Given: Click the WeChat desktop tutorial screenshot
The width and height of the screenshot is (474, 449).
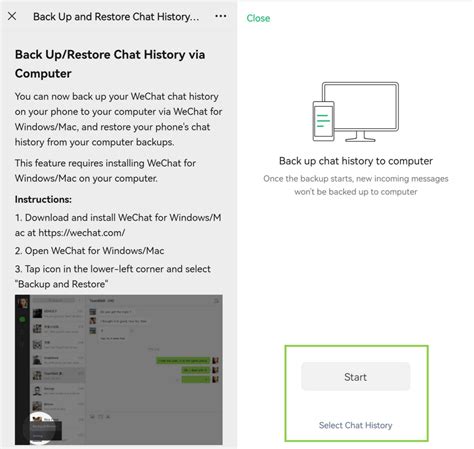Looking at the screenshot, I should [119, 370].
